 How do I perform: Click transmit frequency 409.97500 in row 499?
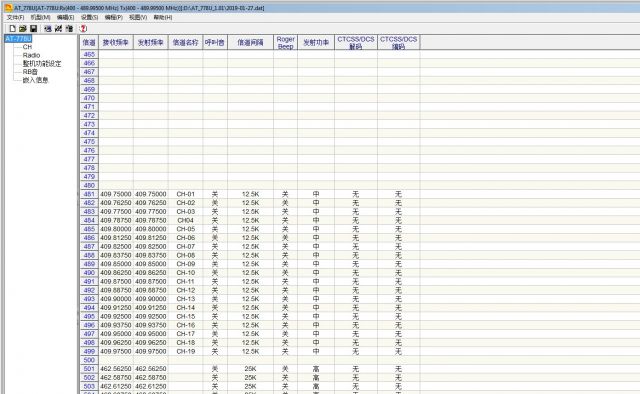[151, 352]
